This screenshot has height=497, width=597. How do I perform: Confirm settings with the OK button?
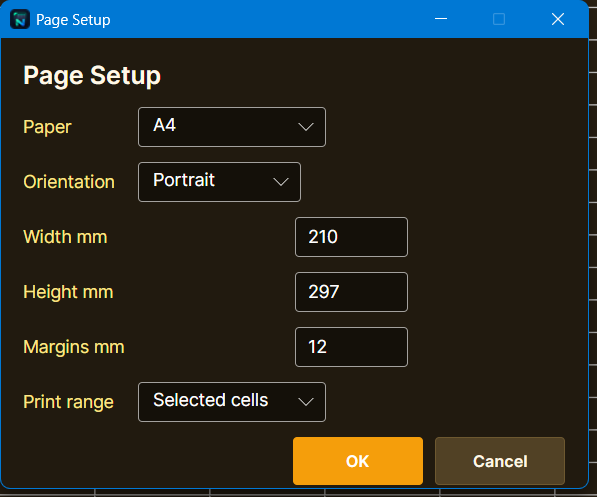pyautogui.click(x=358, y=461)
